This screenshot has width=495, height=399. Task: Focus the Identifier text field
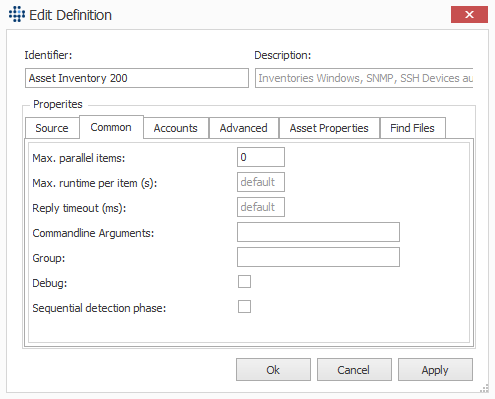pos(137,78)
